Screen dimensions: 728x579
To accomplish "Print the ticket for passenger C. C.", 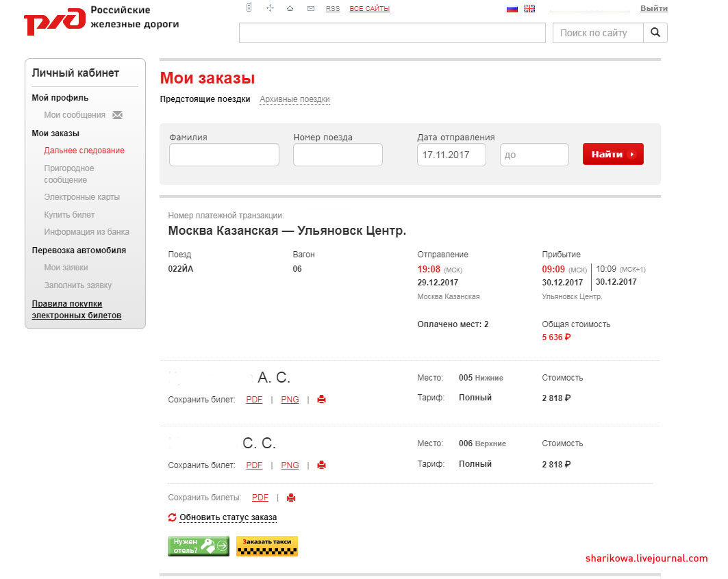I will point(321,465).
